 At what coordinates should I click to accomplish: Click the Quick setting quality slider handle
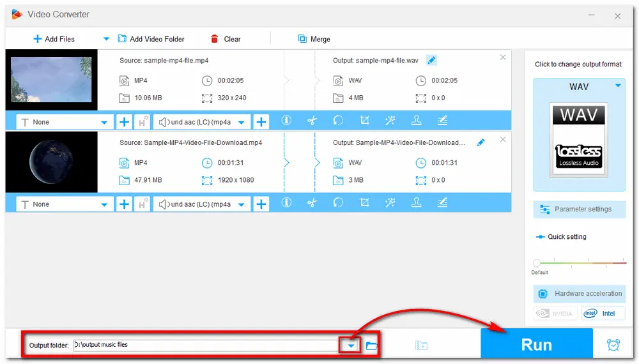537,262
